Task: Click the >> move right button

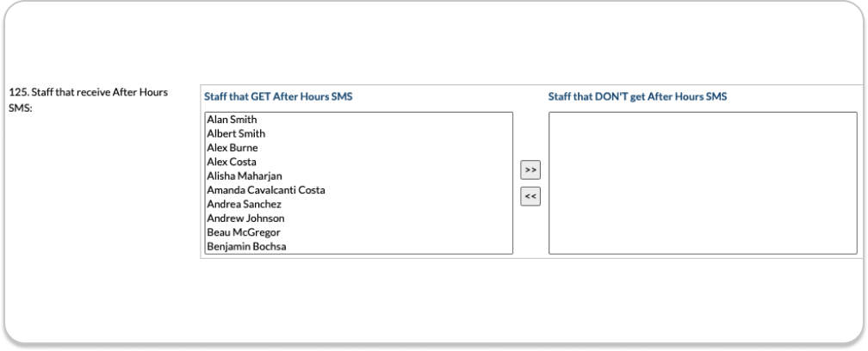Action: coord(530,170)
